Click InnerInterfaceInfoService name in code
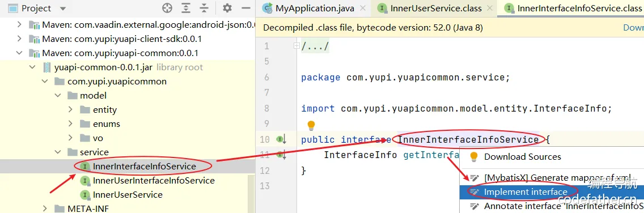This screenshot has height=213, width=644. (468, 139)
